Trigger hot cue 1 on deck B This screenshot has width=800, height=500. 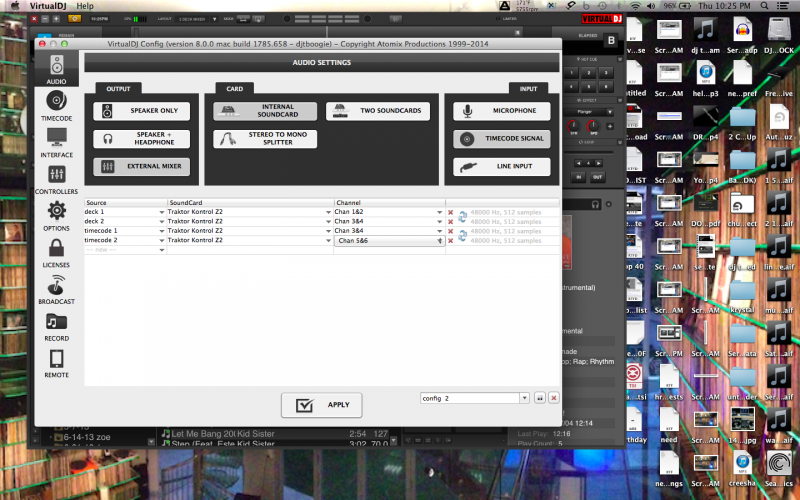[571, 72]
